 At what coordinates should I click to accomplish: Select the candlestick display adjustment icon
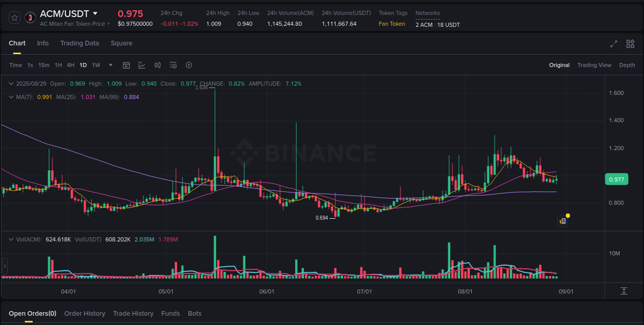[158, 65]
